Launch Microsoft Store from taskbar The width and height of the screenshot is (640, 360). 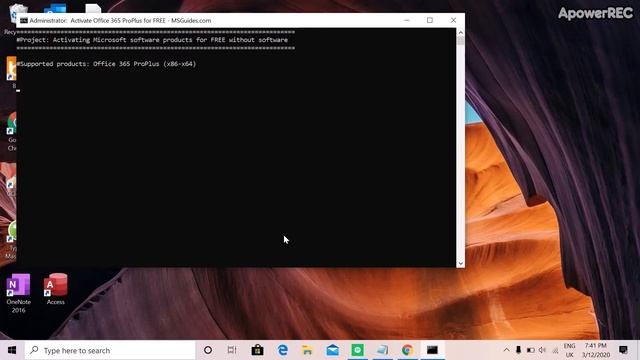click(x=257, y=350)
